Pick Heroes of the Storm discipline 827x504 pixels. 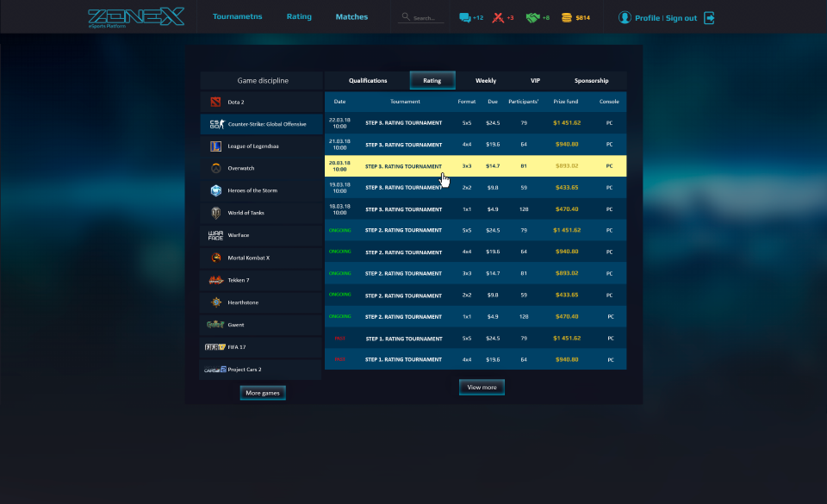pyautogui.click(x=262, y=190)
